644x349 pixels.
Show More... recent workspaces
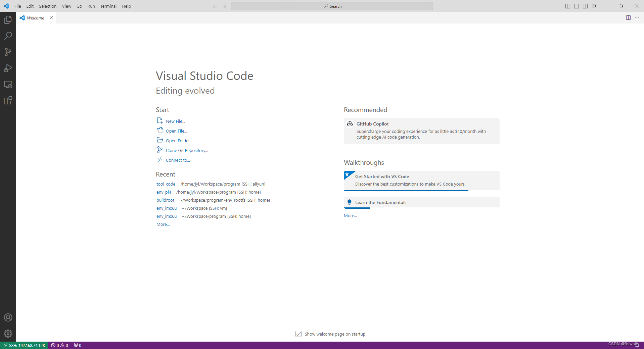point(163,225)
